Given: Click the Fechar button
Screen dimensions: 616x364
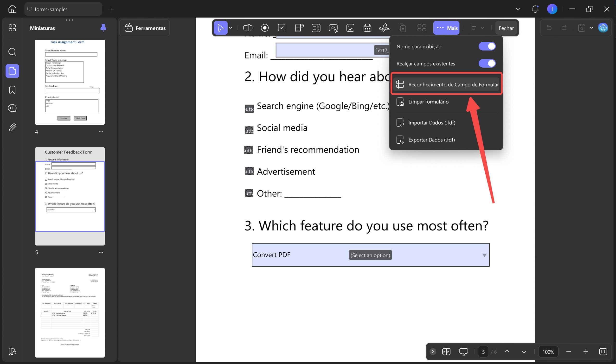Looking at the screenshot, I should click(506, 28).
